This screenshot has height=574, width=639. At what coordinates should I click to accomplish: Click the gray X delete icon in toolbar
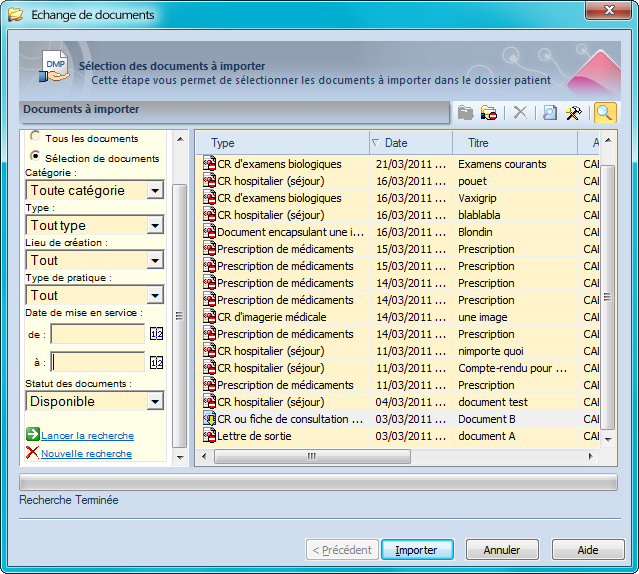[520, 113]
